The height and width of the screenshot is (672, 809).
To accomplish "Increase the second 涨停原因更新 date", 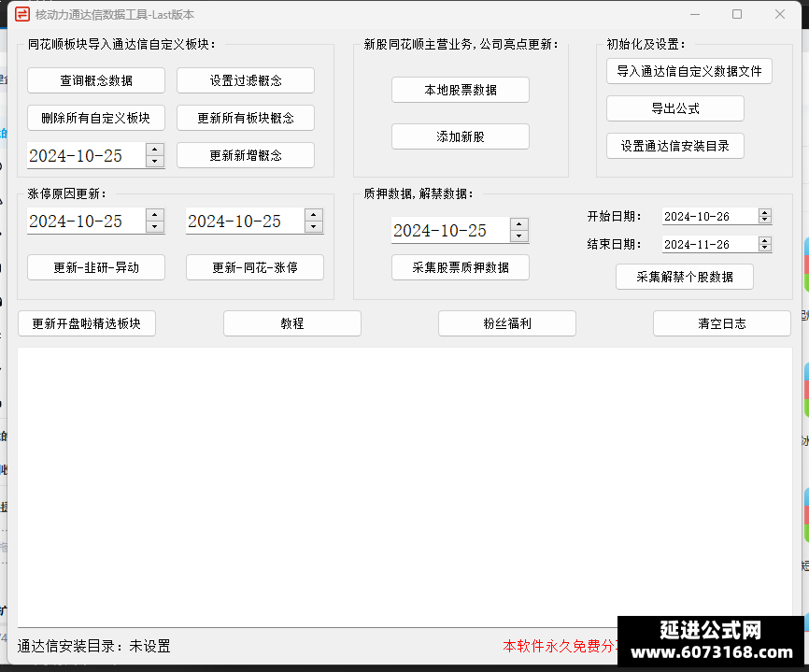I will click(314, 215).
